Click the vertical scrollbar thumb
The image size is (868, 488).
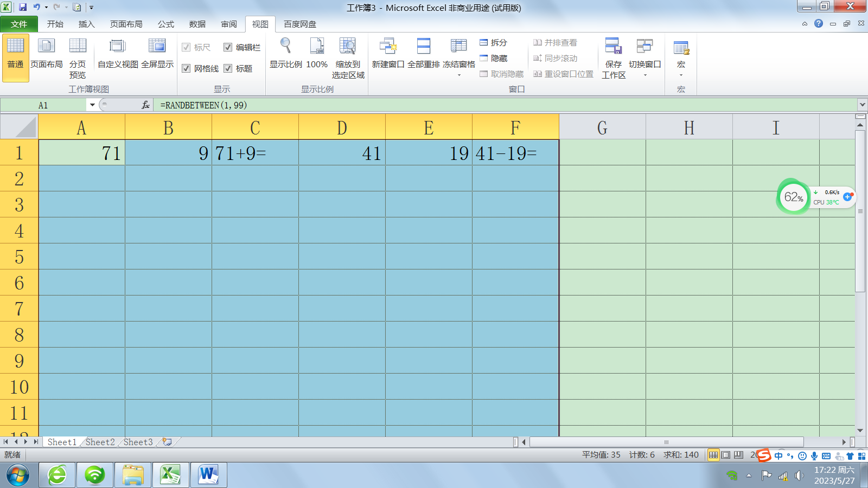tap(860, 211)
